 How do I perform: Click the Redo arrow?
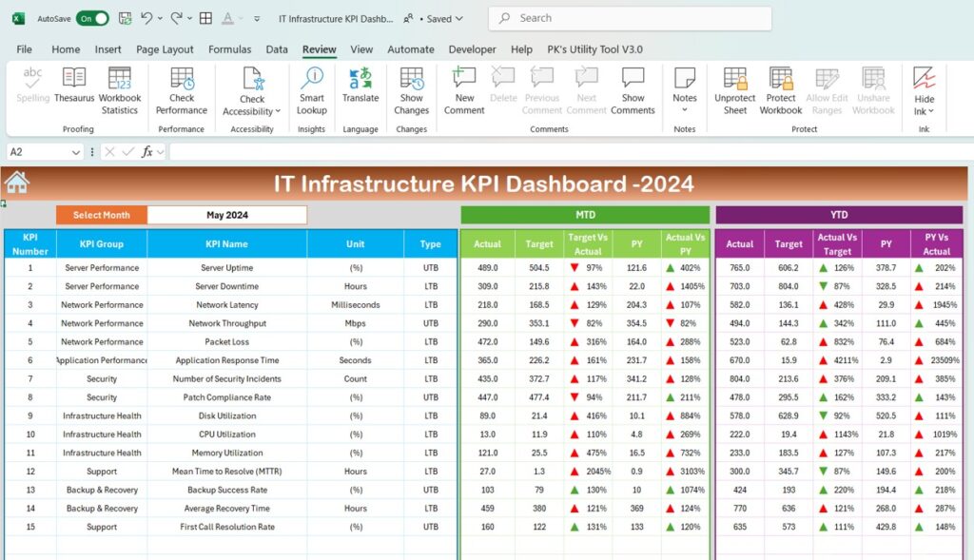[x=176, y=18]
